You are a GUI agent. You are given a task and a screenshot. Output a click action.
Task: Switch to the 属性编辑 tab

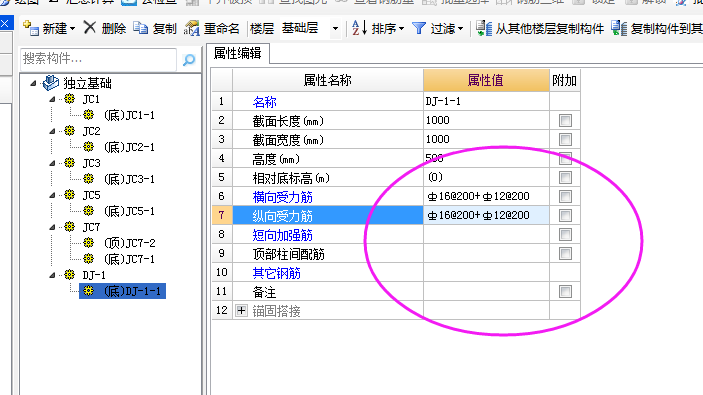[x=238, y=54]
